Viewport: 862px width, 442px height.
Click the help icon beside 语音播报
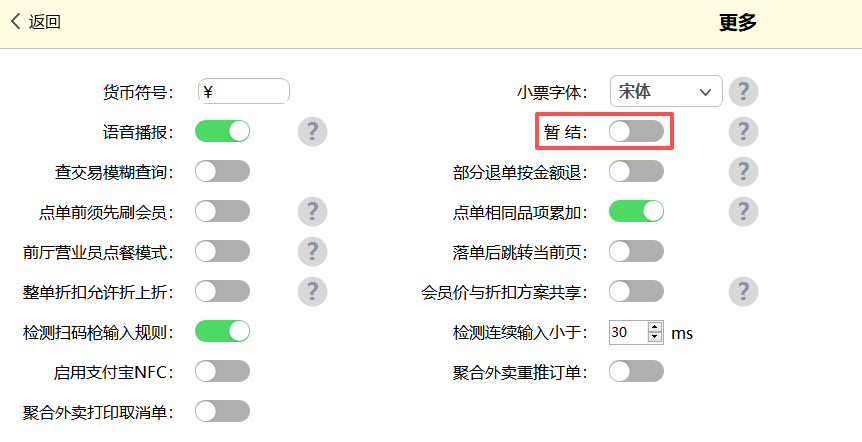(312, 131)
